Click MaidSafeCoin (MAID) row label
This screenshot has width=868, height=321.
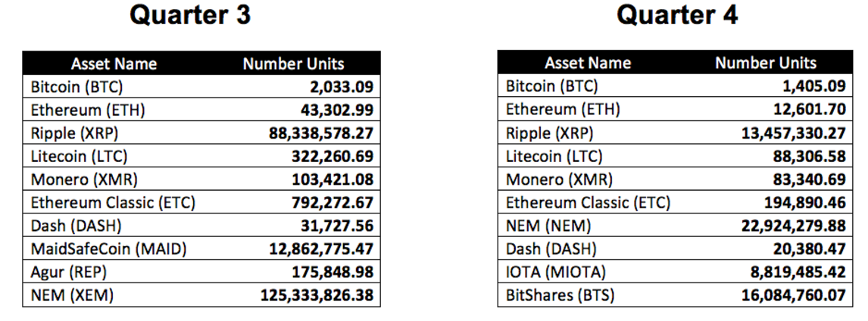click(108, 249)
